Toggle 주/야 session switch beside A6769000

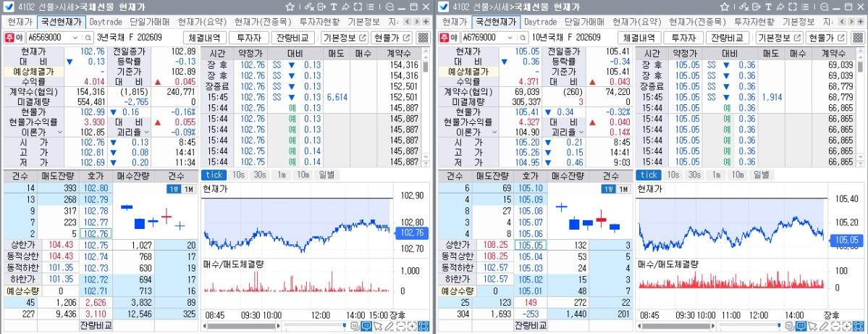[x=448, y=38]
